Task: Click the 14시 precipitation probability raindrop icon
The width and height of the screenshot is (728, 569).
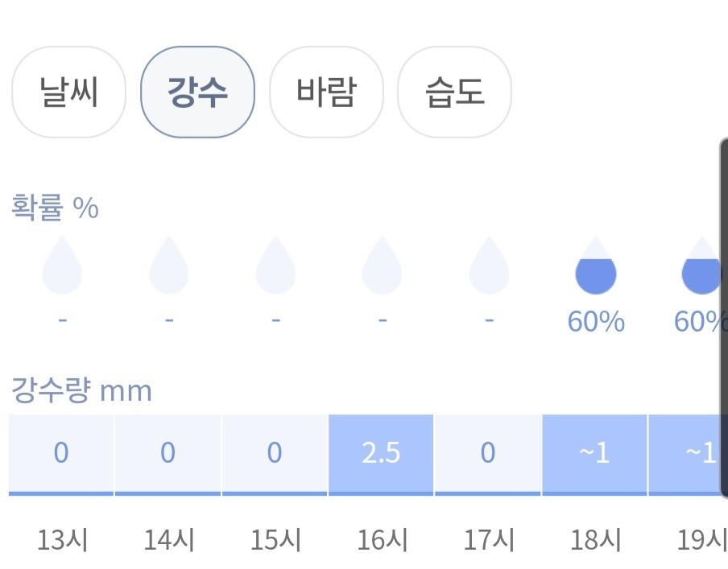Action: (x=168, y=266)
